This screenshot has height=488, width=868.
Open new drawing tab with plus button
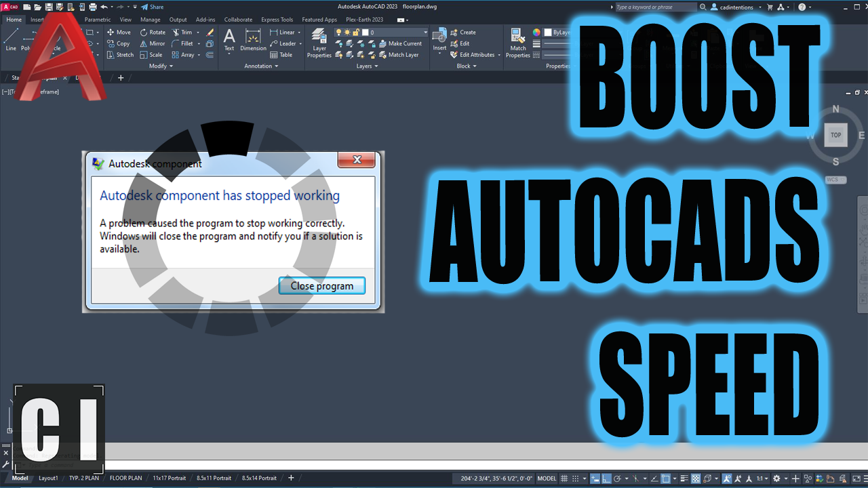pyautogui.click(x=121, y=78)
